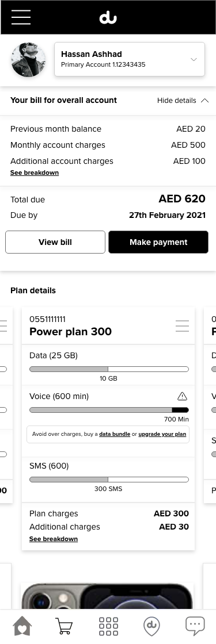Tap the Data usage progress bar
The width and height of the screenshot is (216, 644).
[109, 369]
